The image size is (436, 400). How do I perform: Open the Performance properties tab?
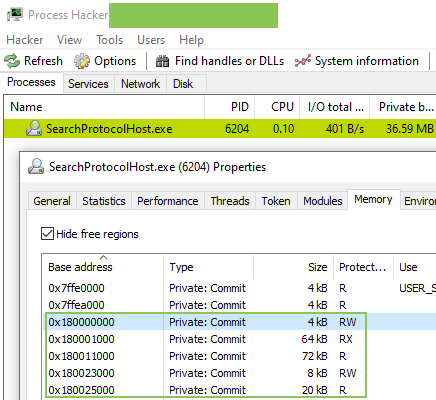(x=168, y=201)
